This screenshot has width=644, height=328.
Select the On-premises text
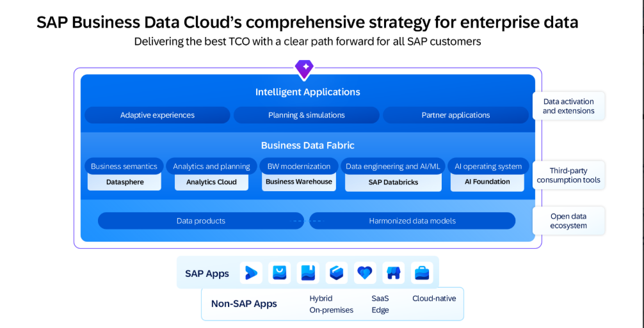(332, 310)
